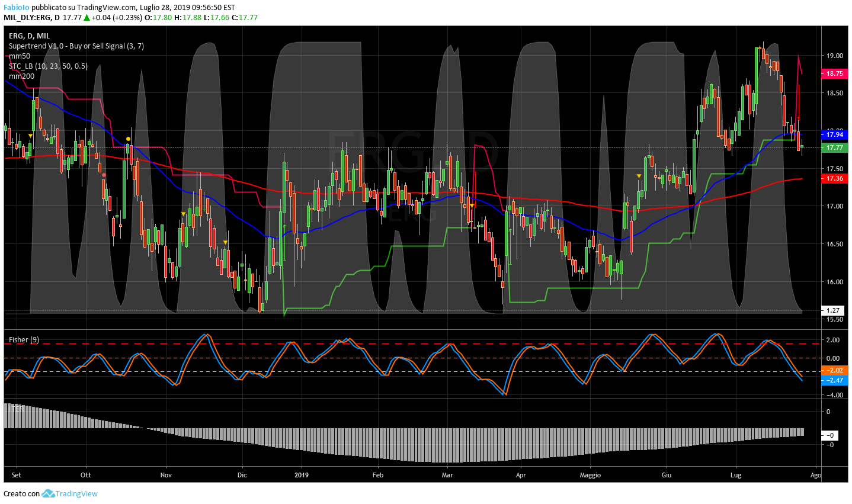Select the mm50 indicator legend
This screenshot has height=504, width=852.
[x=20, y=56]
